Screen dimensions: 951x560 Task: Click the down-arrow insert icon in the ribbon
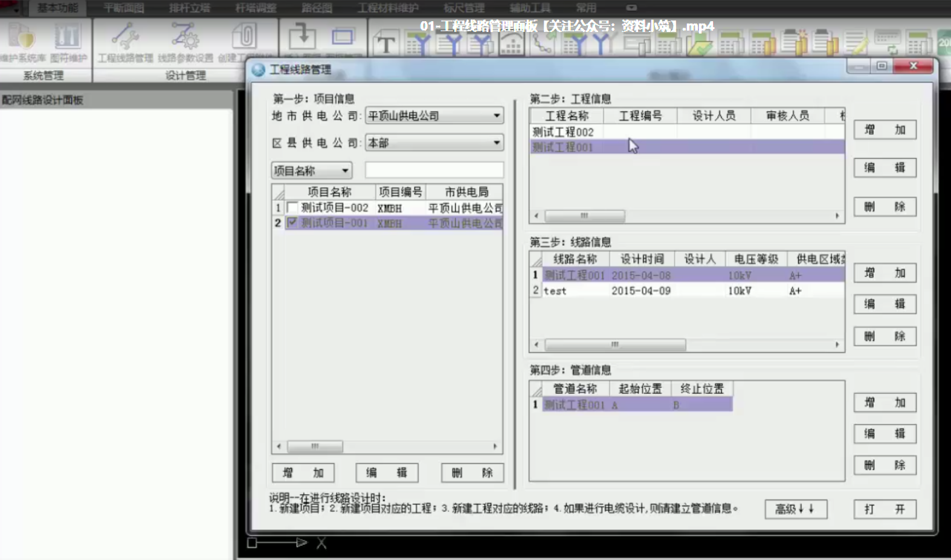302,36
